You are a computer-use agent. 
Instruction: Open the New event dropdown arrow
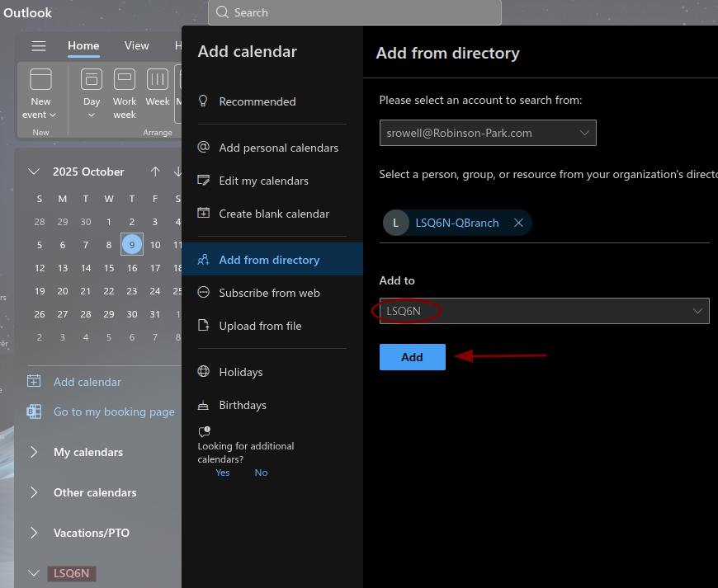tap(52, 115)
